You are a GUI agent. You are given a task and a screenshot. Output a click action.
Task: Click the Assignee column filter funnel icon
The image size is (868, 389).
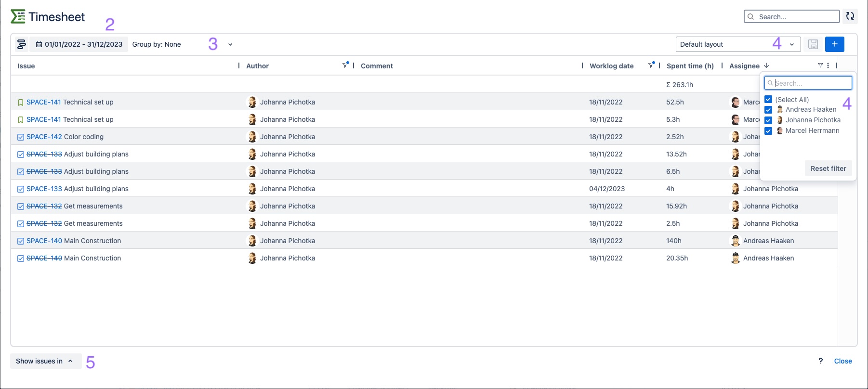[x=820, y=65]
